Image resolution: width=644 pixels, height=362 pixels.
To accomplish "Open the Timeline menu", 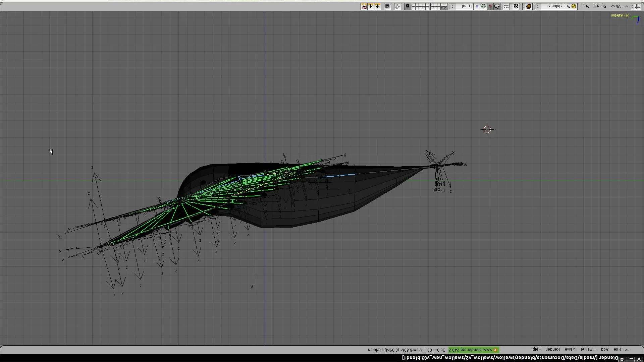I will pyautogui.click(x=588, y=350).
